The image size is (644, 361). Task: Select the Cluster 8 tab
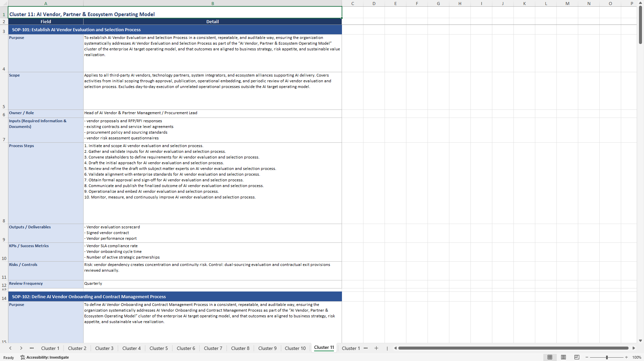point(240,348)
